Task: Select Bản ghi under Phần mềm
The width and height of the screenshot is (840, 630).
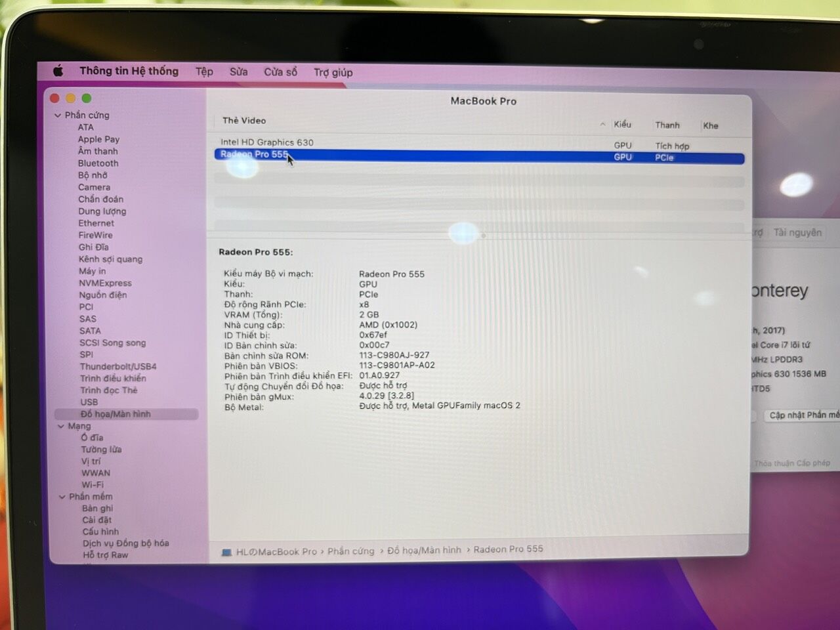Action: [x=98, y=509]
